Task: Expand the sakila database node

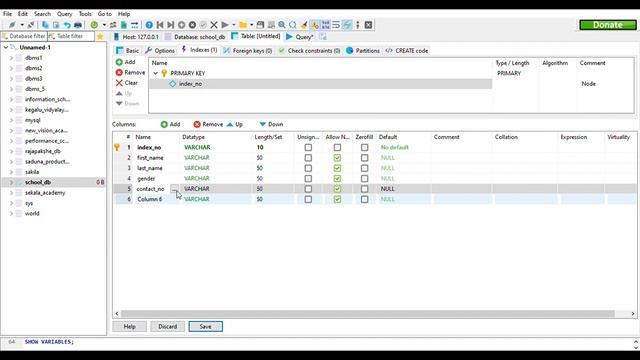Action: point(11,172)
